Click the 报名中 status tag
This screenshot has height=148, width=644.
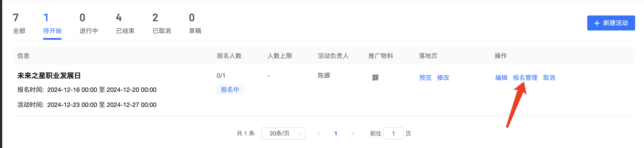click(230, 89)
